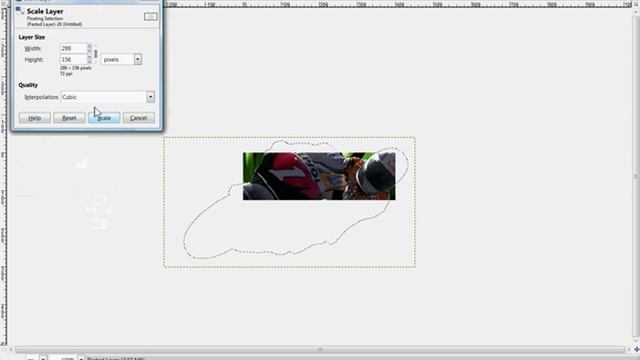Viewport: 640px width, 360px height.
Task: Focus the layer Height field
Action: [x=73, y=60]
